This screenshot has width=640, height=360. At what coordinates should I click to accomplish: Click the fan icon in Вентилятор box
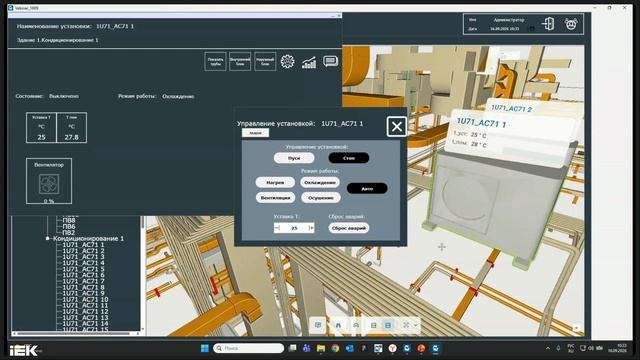[49, 184]
